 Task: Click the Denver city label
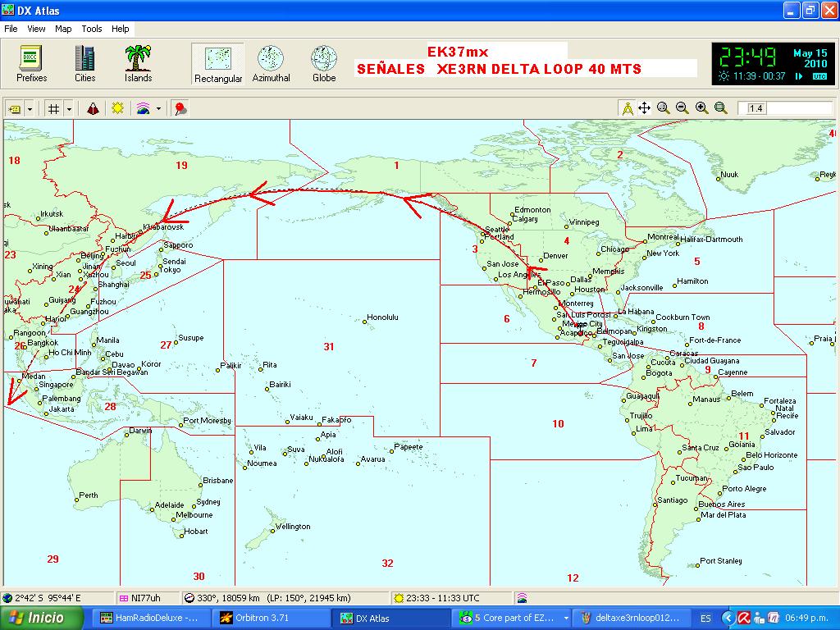click(555, 256)
